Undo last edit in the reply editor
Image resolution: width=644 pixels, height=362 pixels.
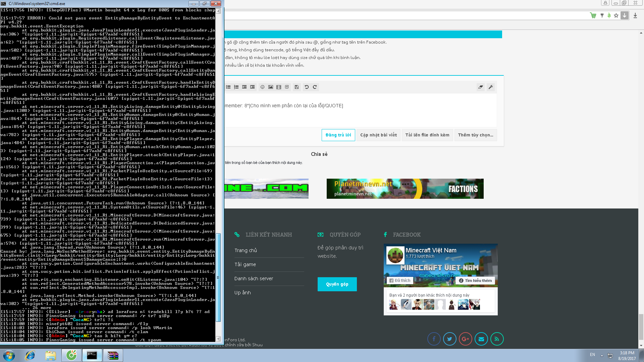tap(307, 87)
